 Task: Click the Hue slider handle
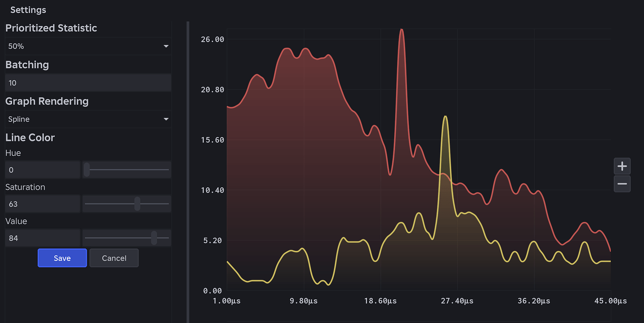(87, 170)
